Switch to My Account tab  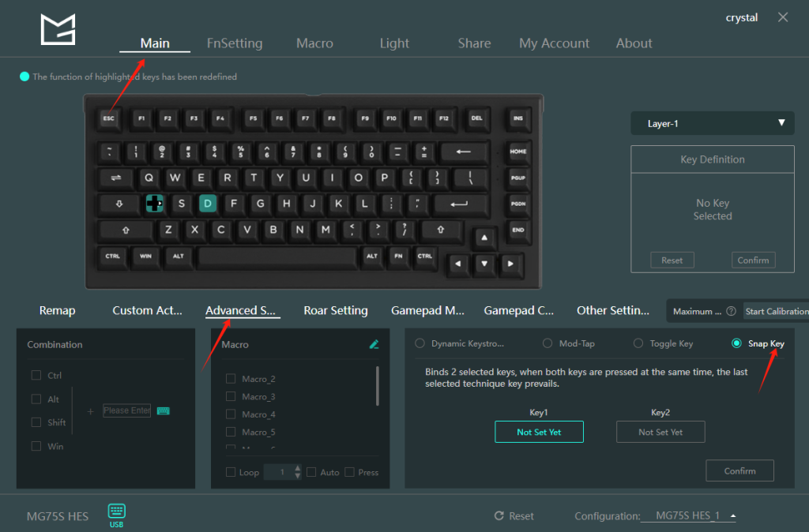(x=554, y=43)
